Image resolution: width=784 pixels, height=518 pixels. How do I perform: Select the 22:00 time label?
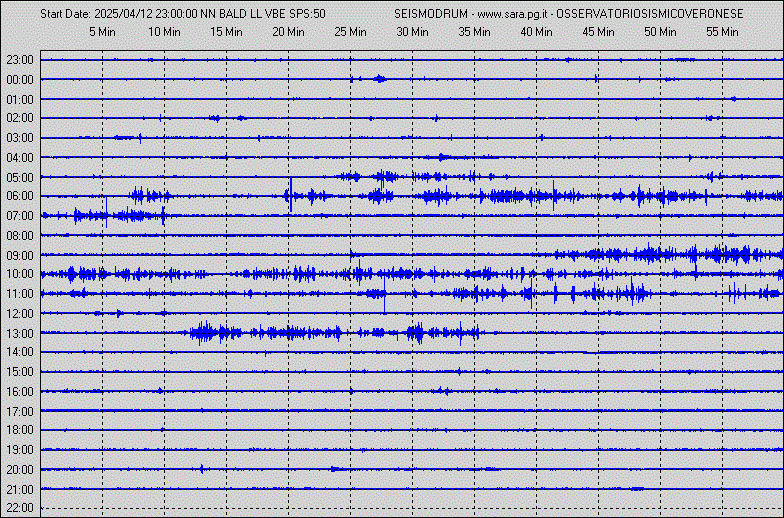click(20, 508)
